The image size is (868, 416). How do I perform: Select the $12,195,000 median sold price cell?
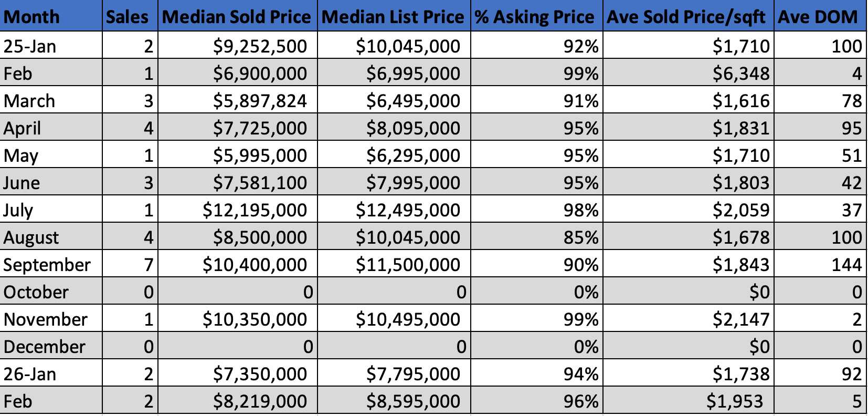click(255, 210)
